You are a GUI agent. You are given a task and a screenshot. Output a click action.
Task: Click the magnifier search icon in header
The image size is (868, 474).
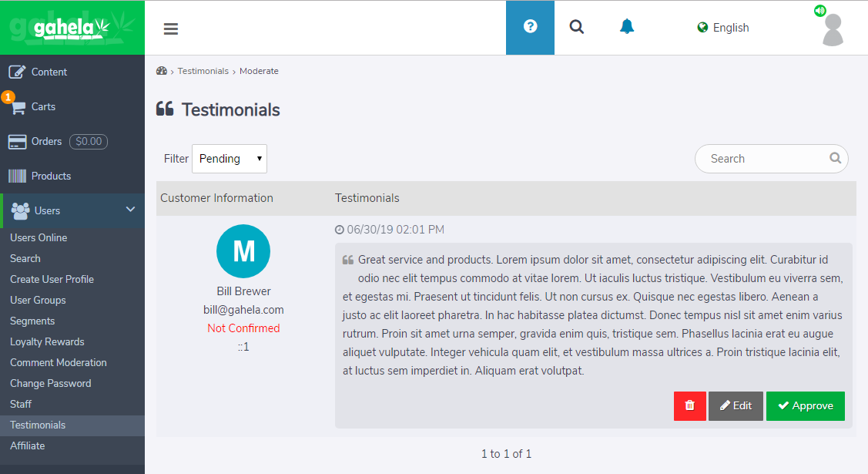[x=577, y=27]
